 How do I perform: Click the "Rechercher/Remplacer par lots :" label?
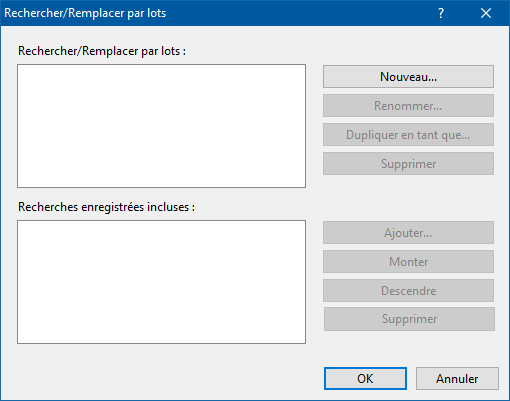click(102, 51)
